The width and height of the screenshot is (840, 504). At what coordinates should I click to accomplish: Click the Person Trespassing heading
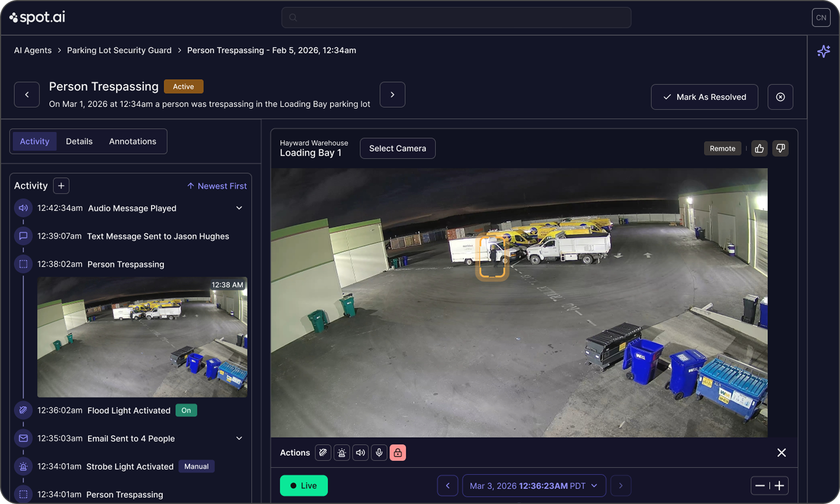pyautogui.click(x=104, y=86)
